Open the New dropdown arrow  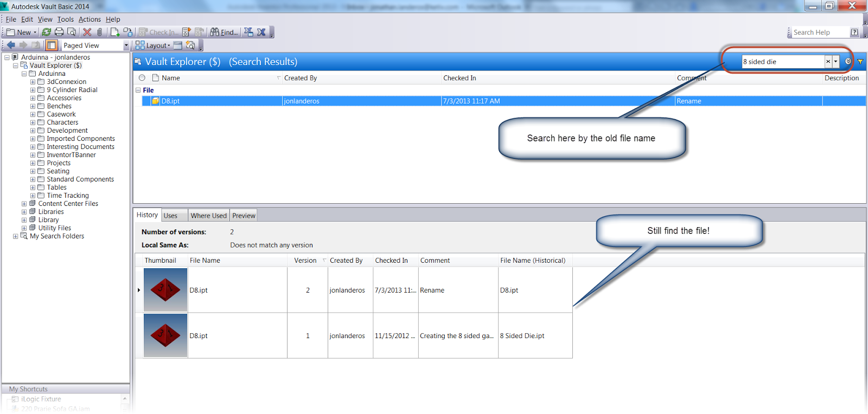pos(35,32)
